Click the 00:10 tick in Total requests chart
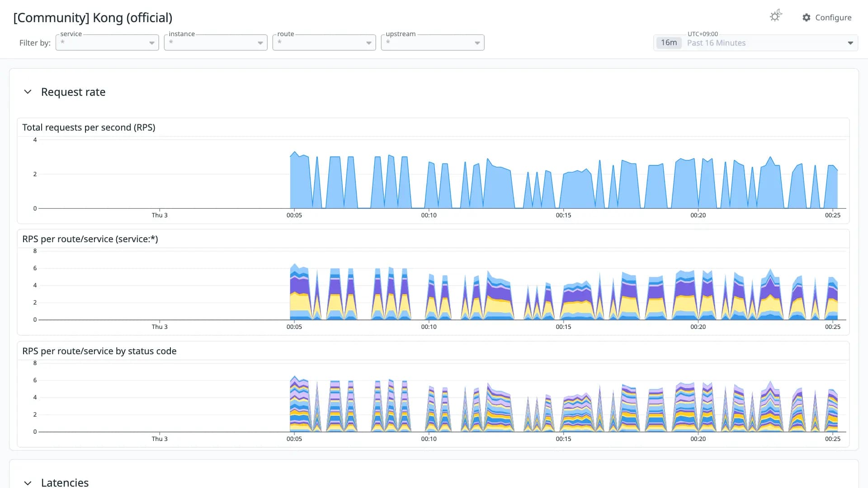The image size is (868, 488). pos(429,215)
